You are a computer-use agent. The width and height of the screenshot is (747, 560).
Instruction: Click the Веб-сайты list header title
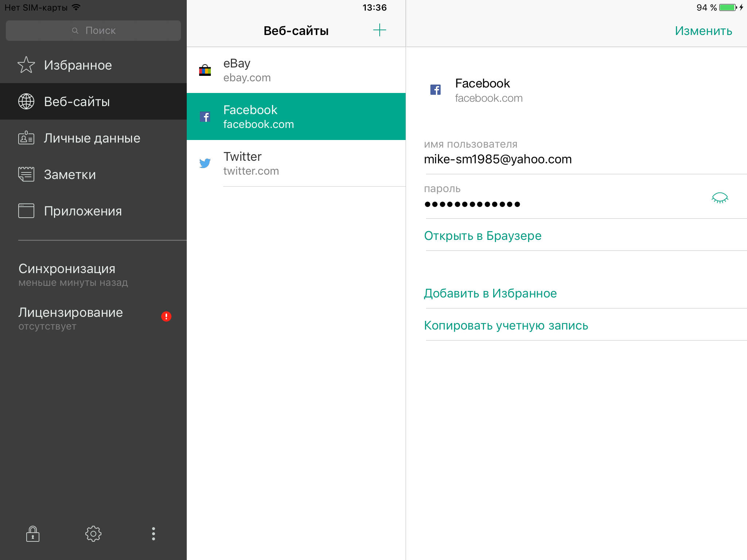pos(296,31)
